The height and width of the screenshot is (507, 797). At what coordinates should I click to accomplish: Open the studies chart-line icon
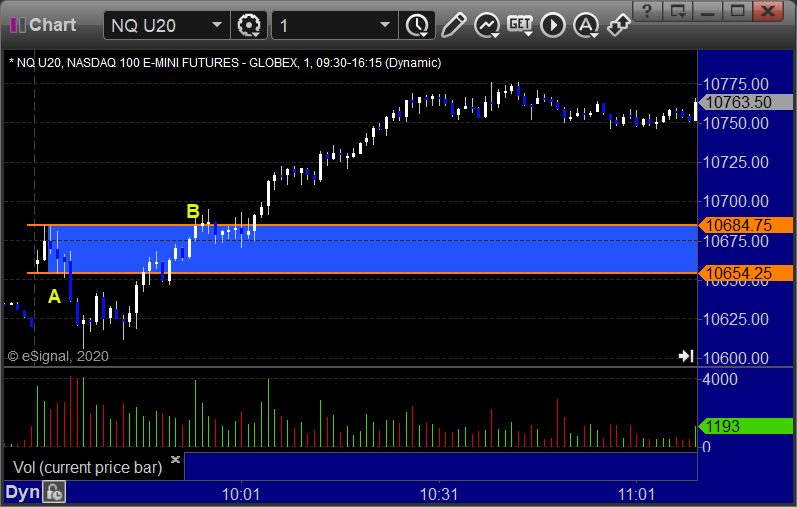point(486,25)
